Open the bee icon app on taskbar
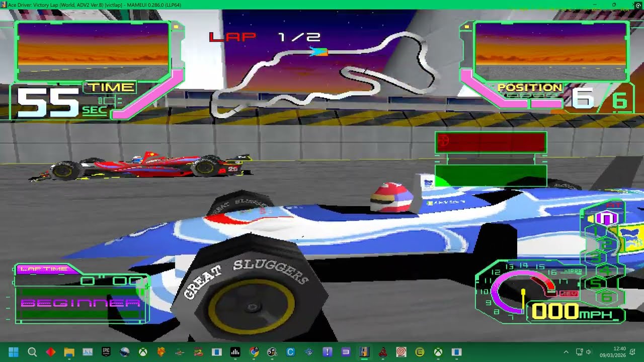This screenshot has width=644, height=362. [x=272, y=352]
